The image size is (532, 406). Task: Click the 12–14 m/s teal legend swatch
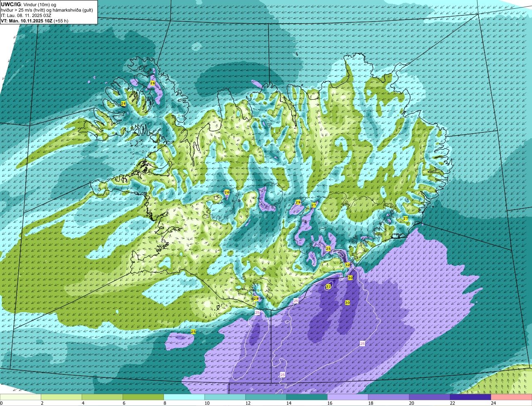(266, 397)
